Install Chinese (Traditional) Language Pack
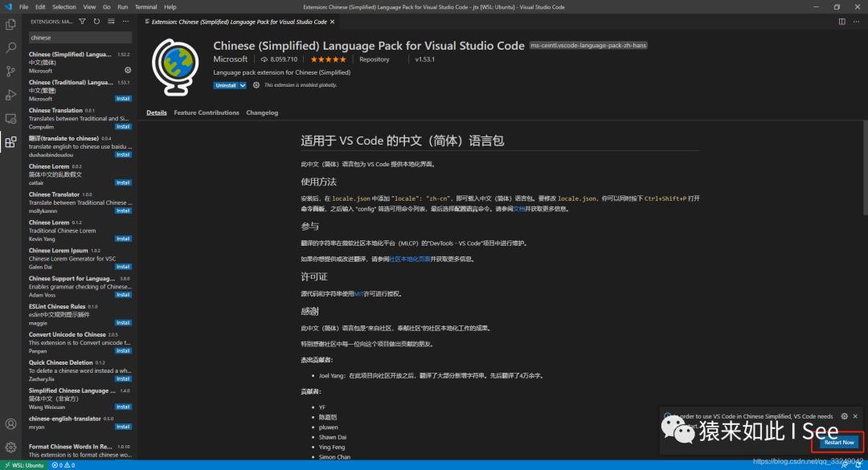This screenshot has width=868, height=470. 123,99
